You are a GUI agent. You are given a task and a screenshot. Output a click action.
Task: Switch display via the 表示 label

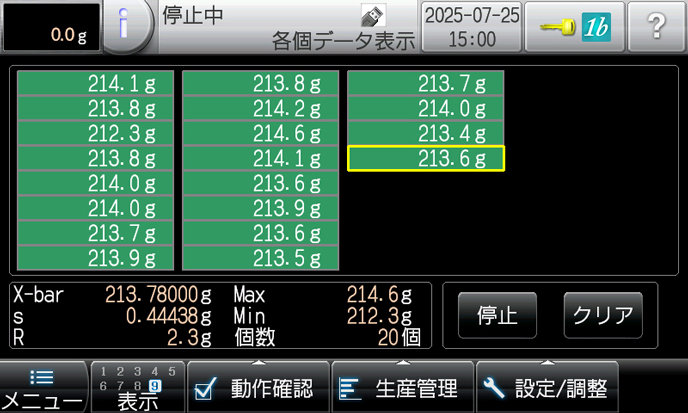coord(137,402)
